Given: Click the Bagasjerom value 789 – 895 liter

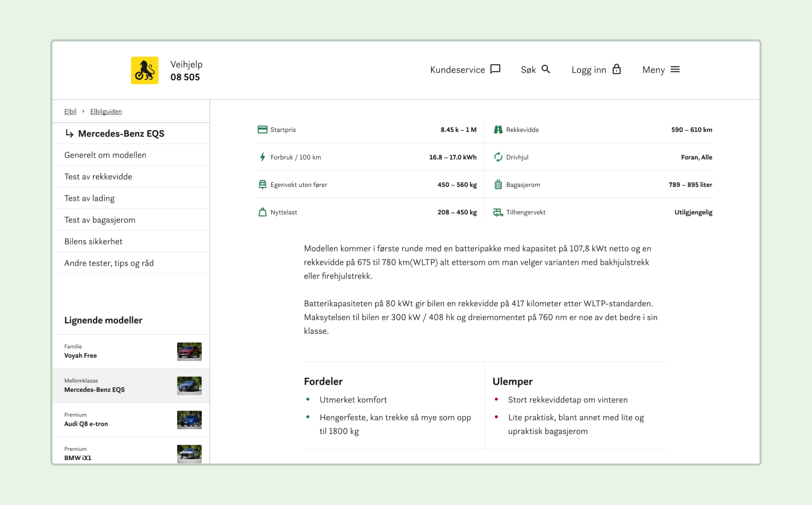Looking at the screenshot, I should (690, 184).
